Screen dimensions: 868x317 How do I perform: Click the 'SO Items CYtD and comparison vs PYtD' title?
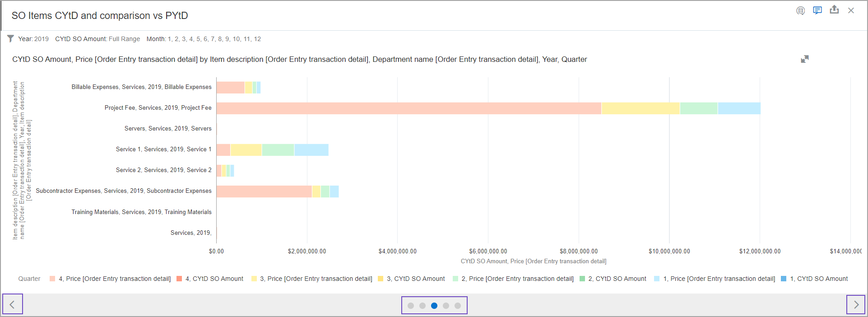100,15
